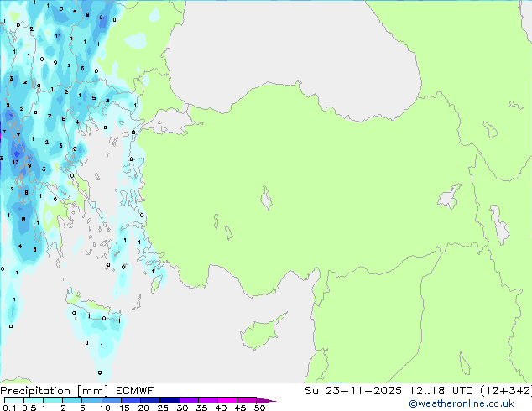Click the 15–20 mm legend swatch
532x411 pixels.
point(130,400)
